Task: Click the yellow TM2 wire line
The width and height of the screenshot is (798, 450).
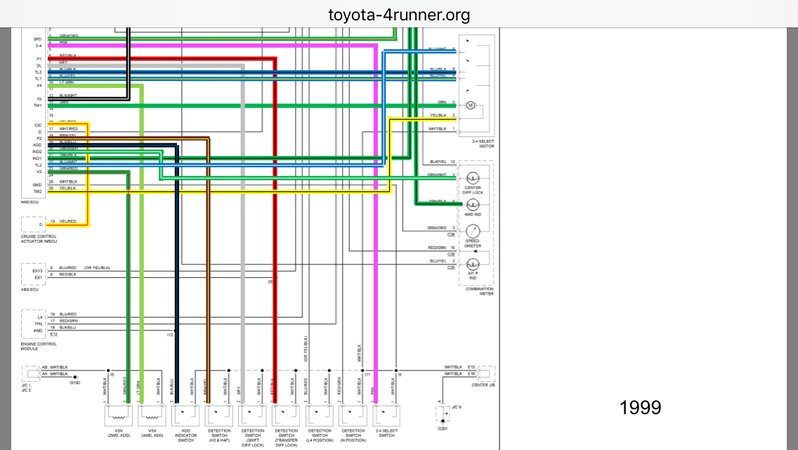Action: pyautogui.click(x=219, y=192)
